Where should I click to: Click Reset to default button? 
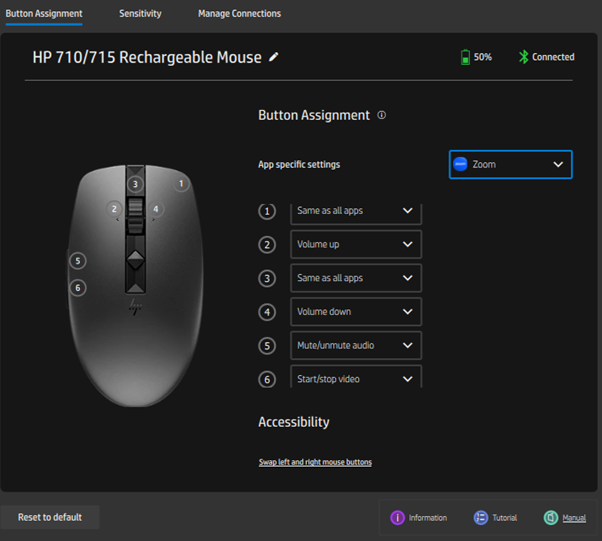point(50,517)
